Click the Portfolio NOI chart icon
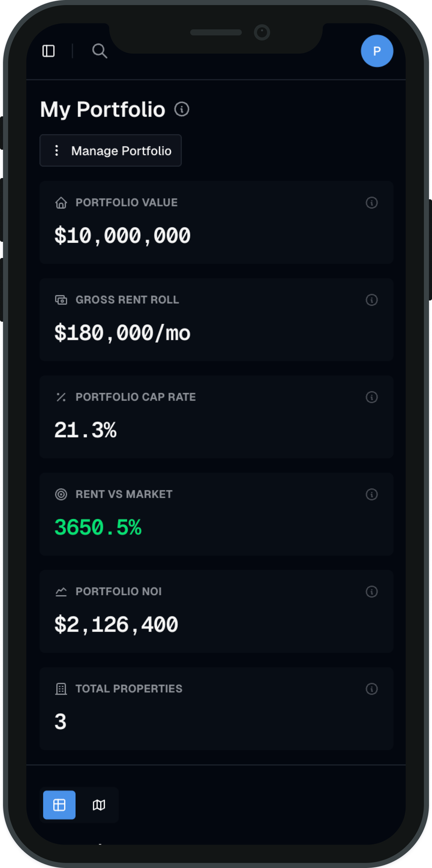The height and width of the screenshot is (868, 432). 61,591
